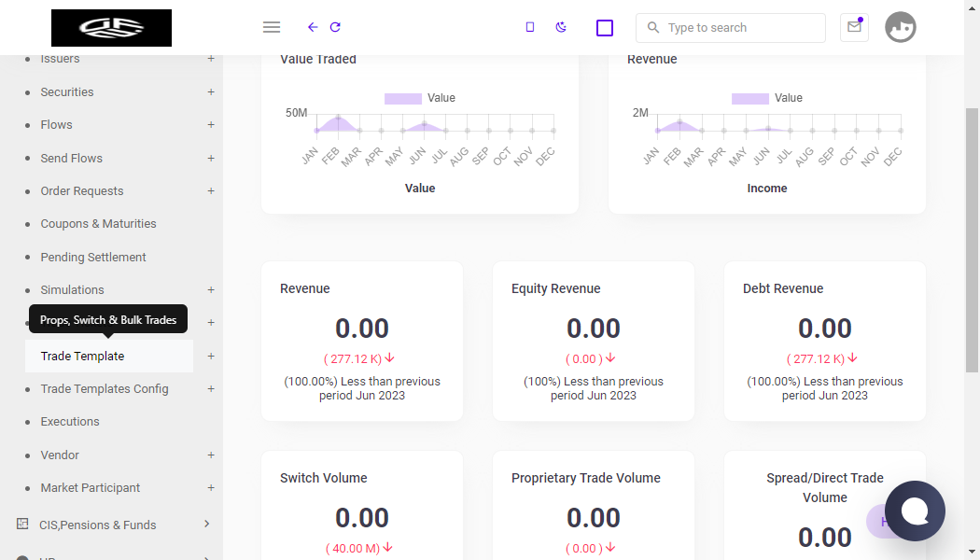Image resolution: width=980 pixels, height=560 pixels.
Task: Toggle Value legend in Revenue chart
Action: coord(767,98)
